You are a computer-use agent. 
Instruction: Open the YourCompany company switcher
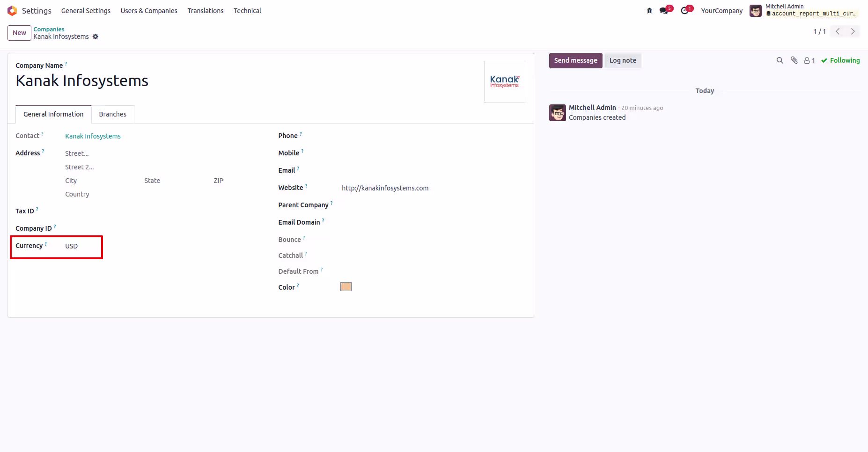(x=721, y=11)
